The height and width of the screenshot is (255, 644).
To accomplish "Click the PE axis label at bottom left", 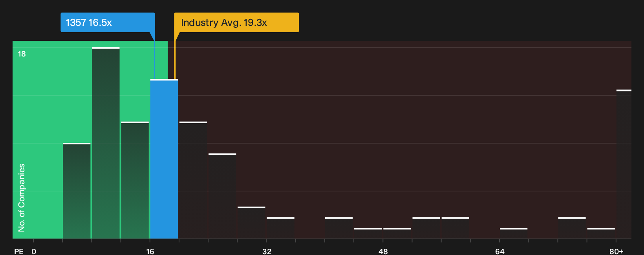I will pyautogui.click(x=19, y=251).
